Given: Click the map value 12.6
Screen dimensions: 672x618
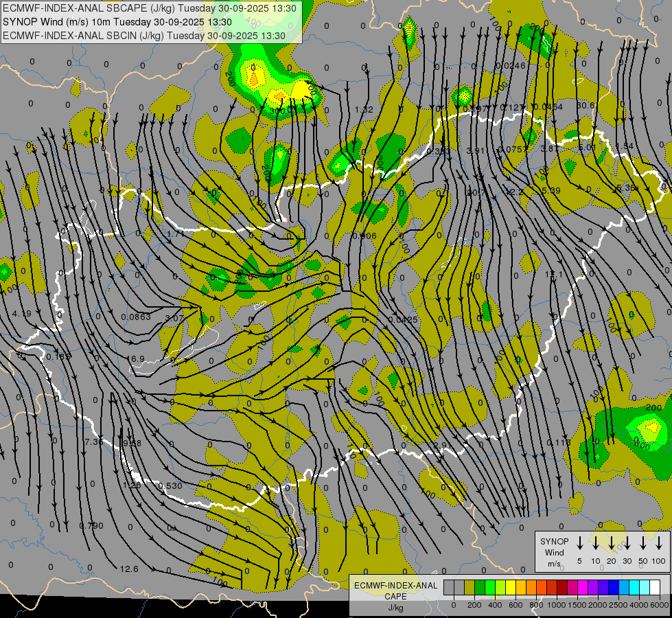Looking at the screenshot, I should pyautogui.click(x=129, y=569).
